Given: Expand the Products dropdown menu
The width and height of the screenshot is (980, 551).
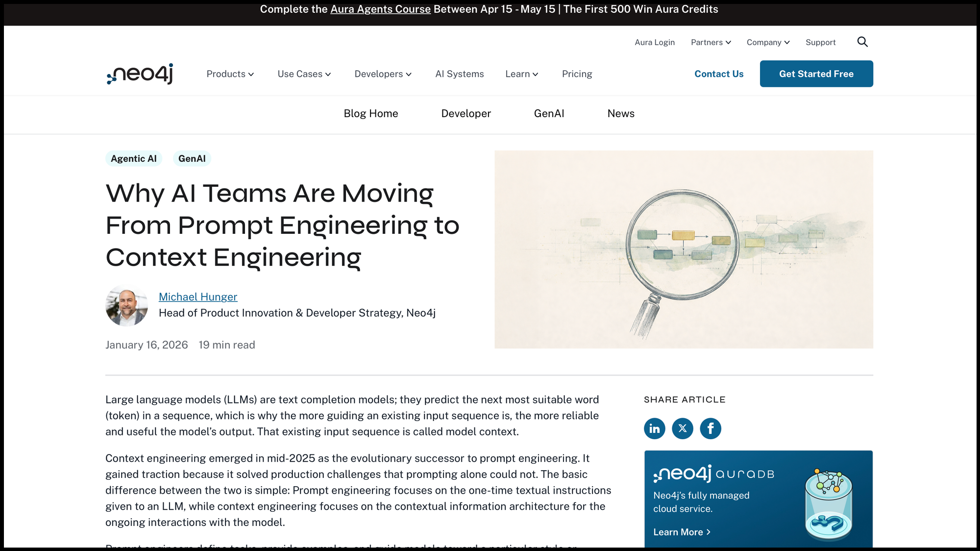Looking at the screenshot, I should pos(230,74).
